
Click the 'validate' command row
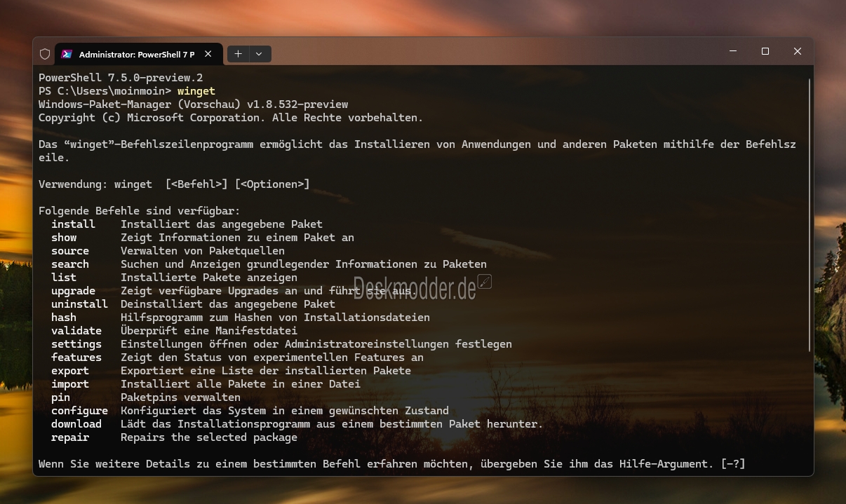(174, 331)
